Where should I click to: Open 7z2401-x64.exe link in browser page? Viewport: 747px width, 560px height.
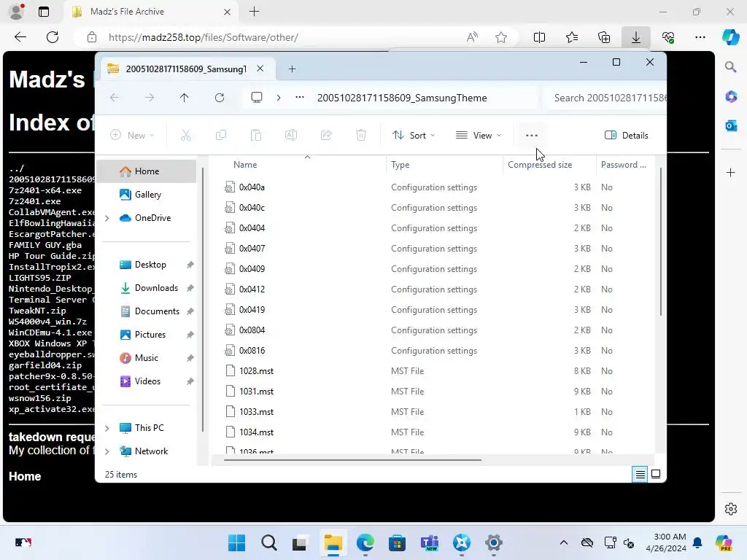[x=44, y=190]
